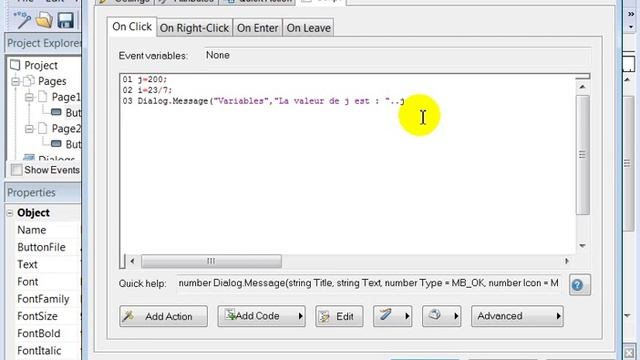Click the Add Action button
This screenshot has height=360, width=640.
[163, 316]
